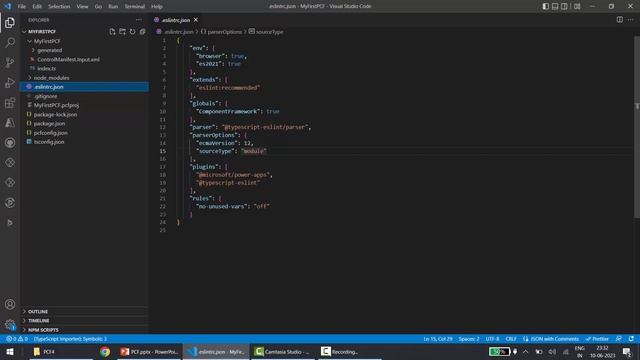Expand the TIMELINE section
This screenshot has width=640, height=360.
tap(85, 321)
